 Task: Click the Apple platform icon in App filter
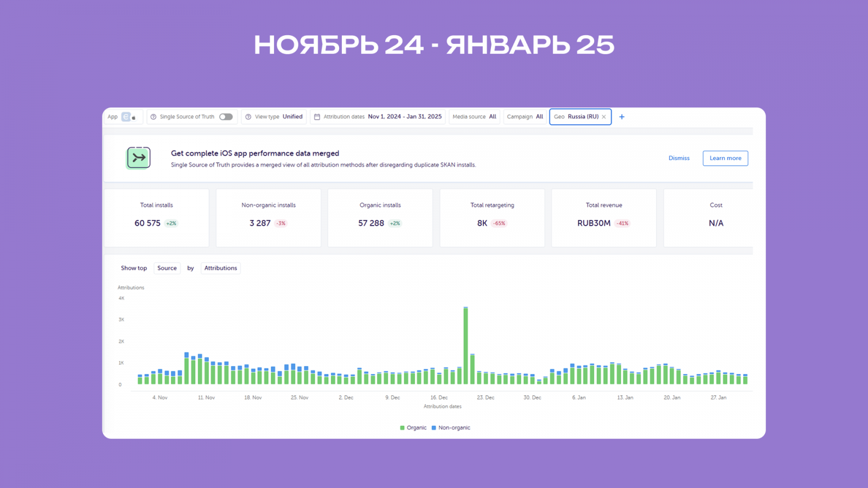pos(134,117)
